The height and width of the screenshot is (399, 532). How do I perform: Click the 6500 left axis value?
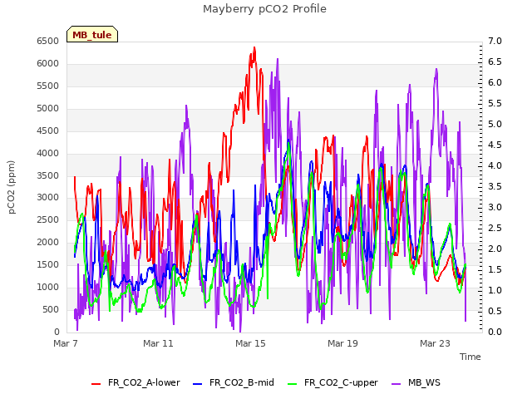(x=48, y=42)
